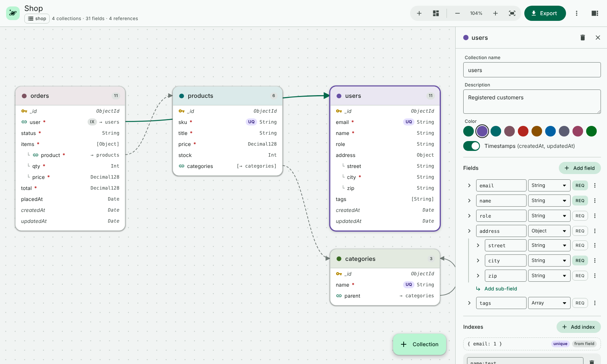
Task: Toggle the side panel icon in top right
Action: 595,13
